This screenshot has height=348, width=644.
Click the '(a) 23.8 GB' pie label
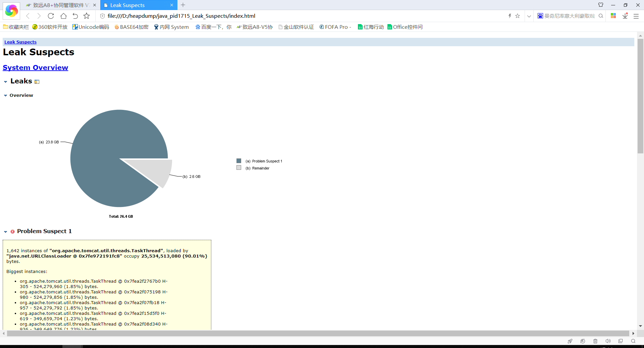click(49, 142)
